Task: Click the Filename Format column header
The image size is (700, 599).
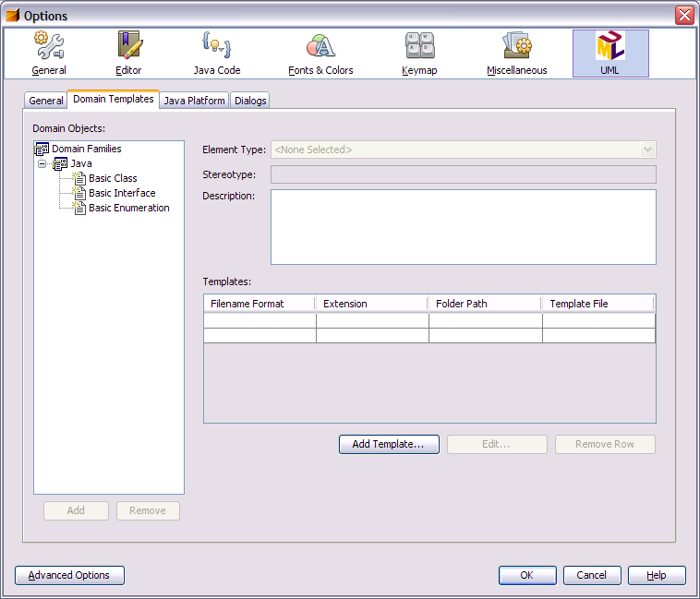Action: [259, 304]
